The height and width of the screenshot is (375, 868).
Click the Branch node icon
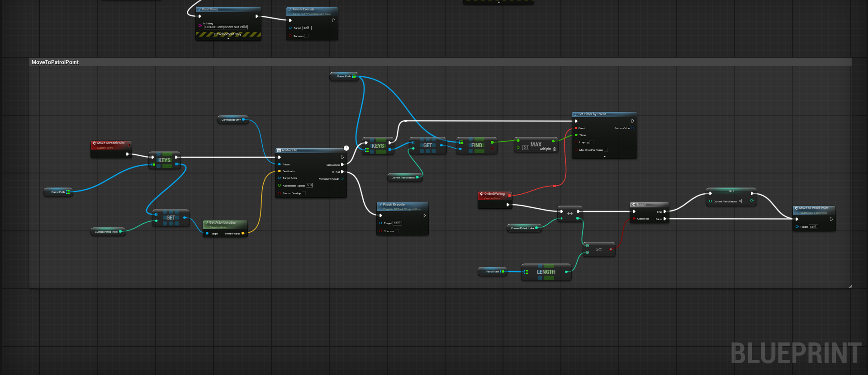tap(634, 205)
